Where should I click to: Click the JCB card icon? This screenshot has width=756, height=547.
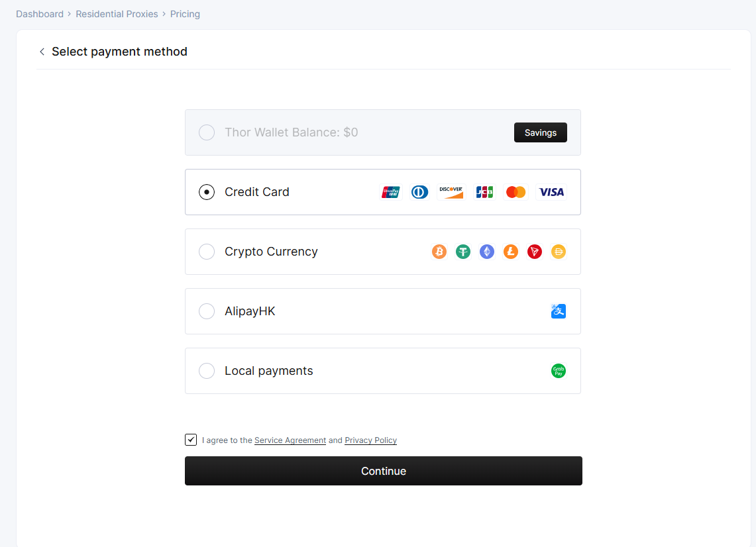[x=484, y=192]
